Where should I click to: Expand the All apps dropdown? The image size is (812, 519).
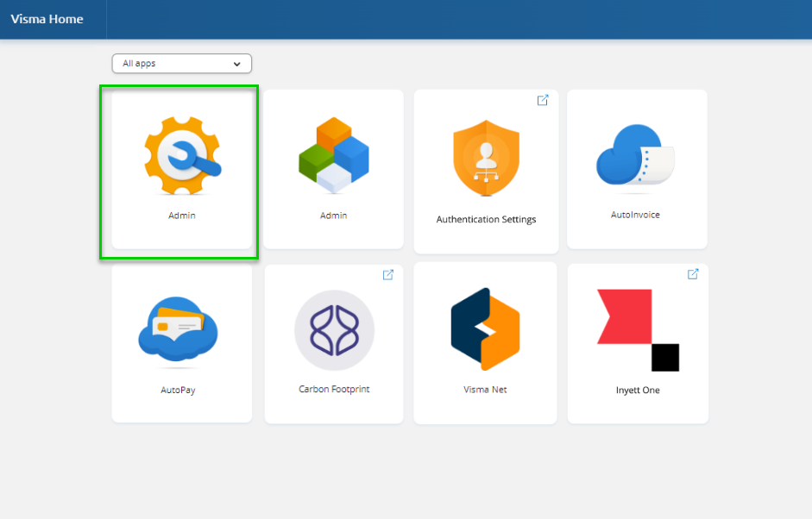click(x=182, y=64)
